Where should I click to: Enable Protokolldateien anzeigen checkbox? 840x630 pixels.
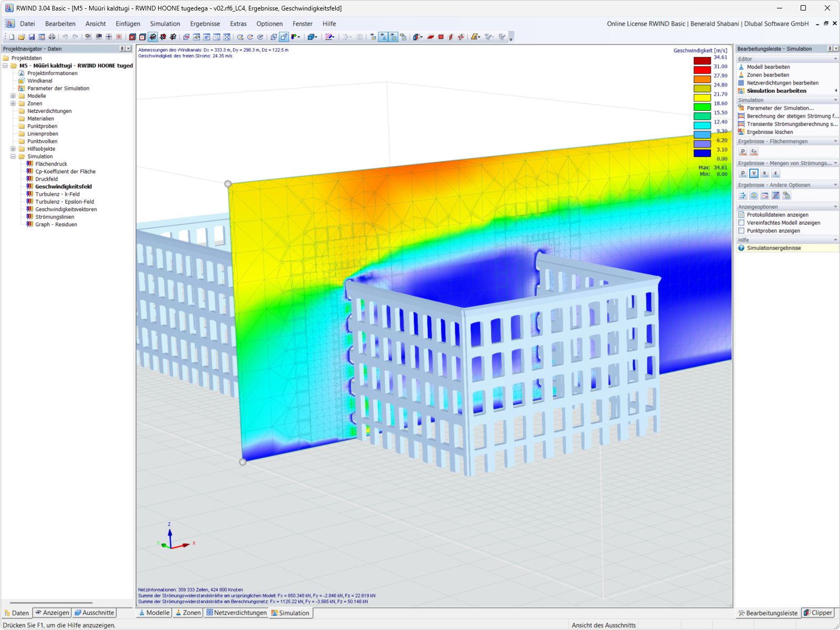tap(741, 215)
